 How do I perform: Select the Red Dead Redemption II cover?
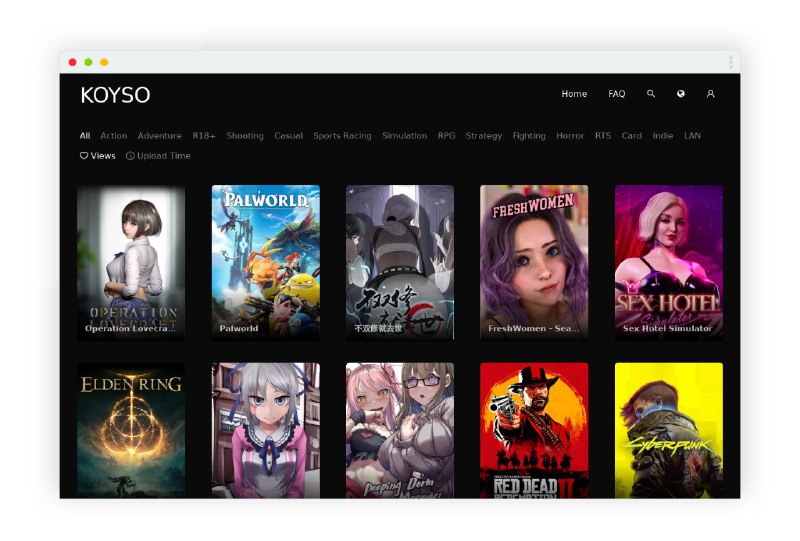pyautogui.click(x=534, y=430)
